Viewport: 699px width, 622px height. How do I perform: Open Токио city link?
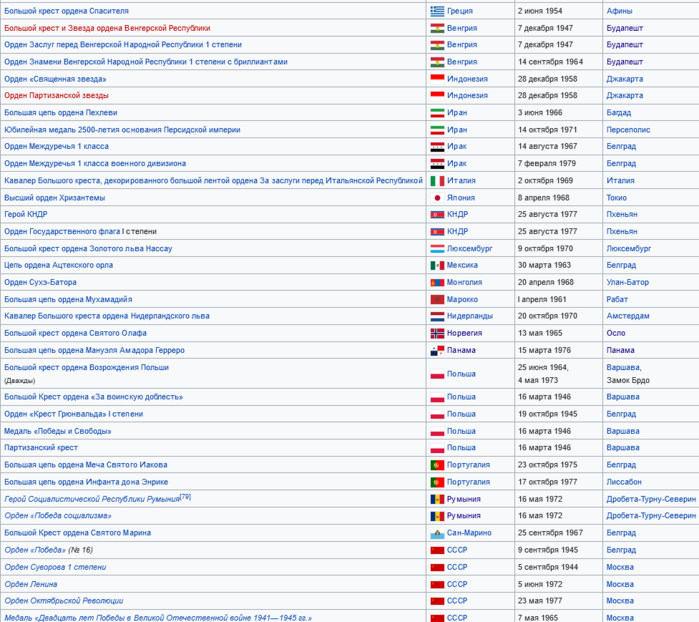coord(616,198)
